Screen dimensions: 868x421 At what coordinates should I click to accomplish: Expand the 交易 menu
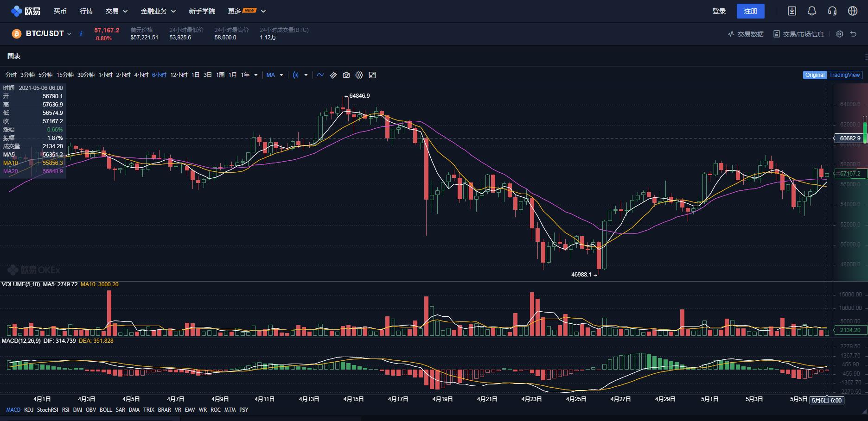116,11
